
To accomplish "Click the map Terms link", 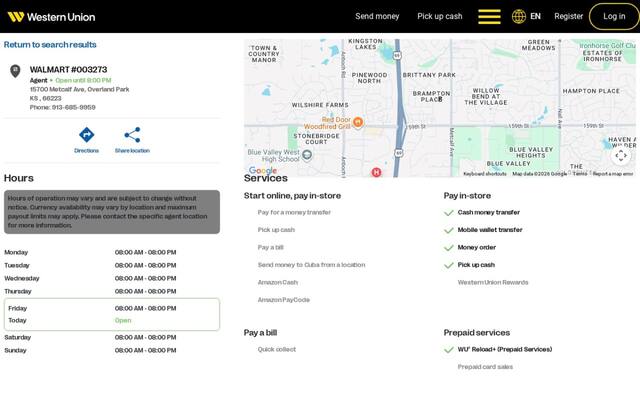I will (580, 174).
